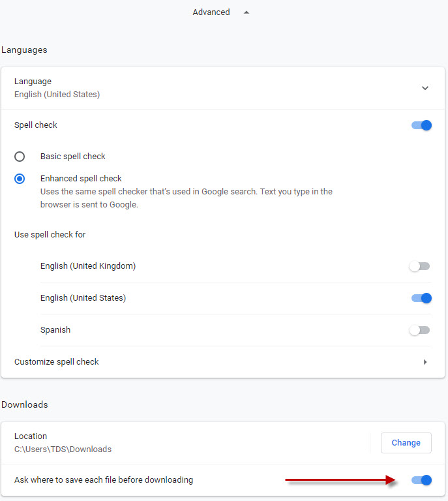Image resolution: width=448 pixels, height=501 pixels.
Task: Open Customize spell check arrow
Action: click(425, 362)
